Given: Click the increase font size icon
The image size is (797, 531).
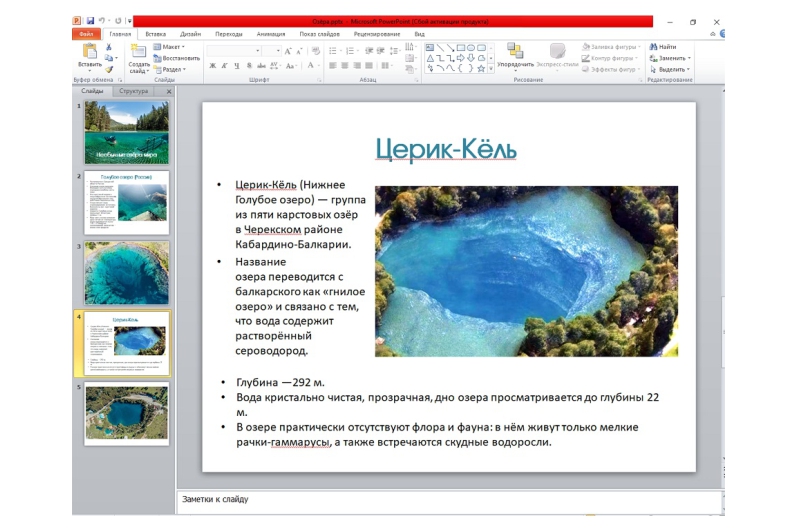Looking at the screenshot, I should 288,51.
